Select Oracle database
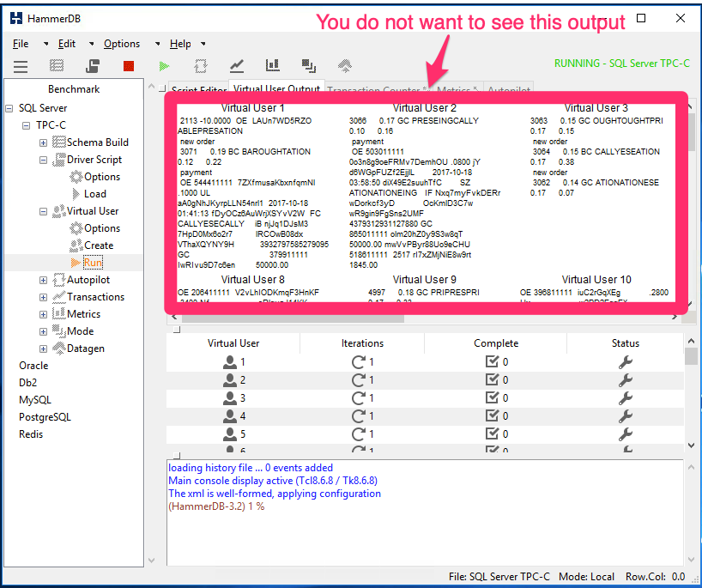This screenshot has width=702, height=588. point(33,366)
